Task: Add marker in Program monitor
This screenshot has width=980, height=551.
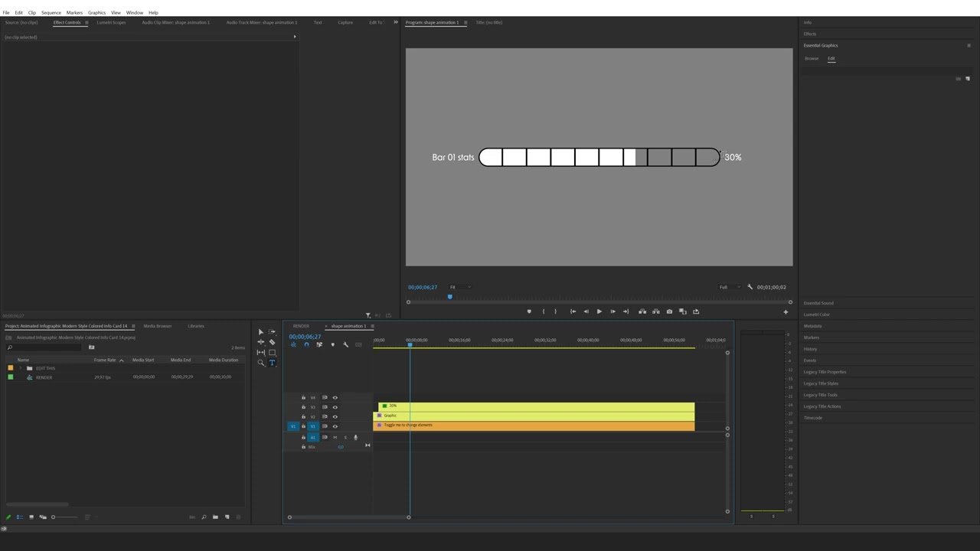Action: [x=529, y=311]
